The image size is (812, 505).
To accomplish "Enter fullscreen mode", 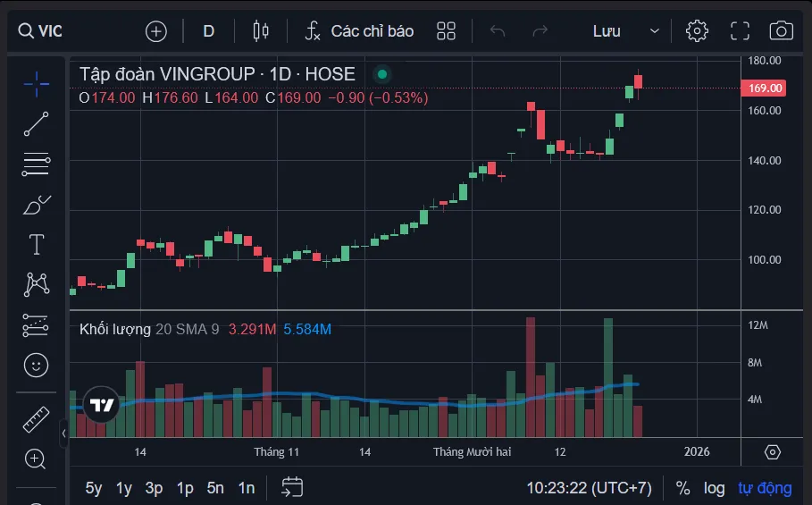I will tap(740, 31).
